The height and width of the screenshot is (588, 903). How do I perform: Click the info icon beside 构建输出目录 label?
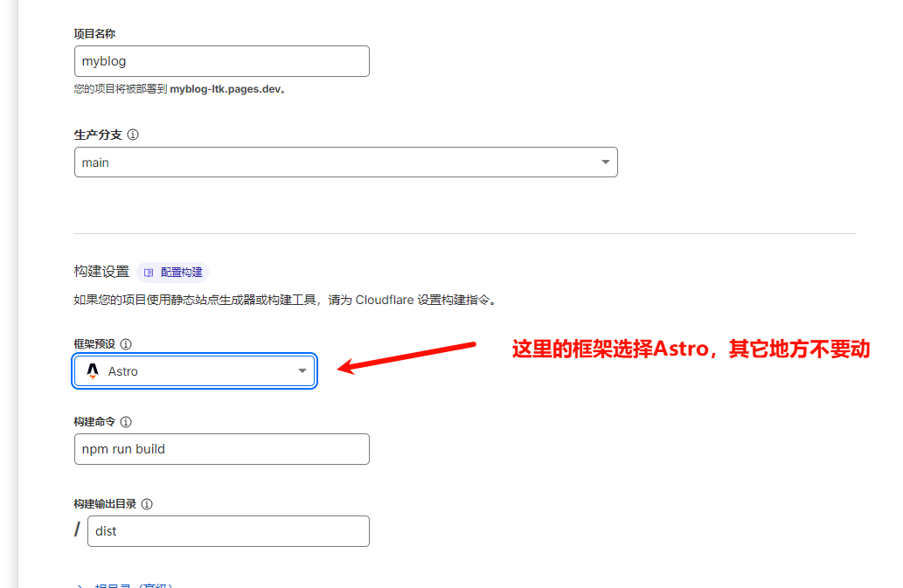coord(147,503)
